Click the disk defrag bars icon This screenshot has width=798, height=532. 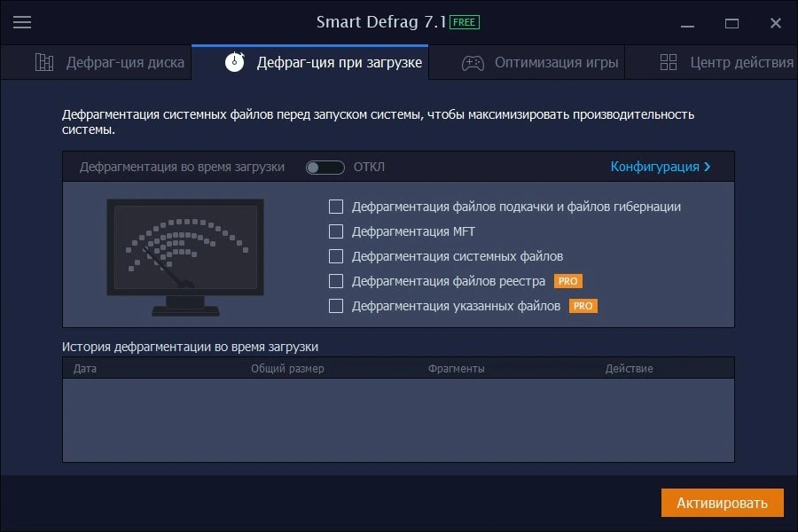pos(44,62)
